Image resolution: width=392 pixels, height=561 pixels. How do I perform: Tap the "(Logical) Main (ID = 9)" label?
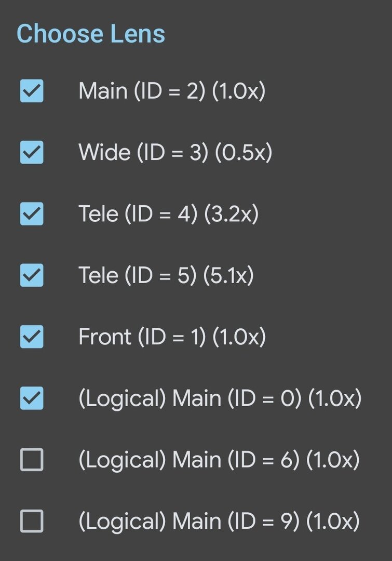(190, 521)
